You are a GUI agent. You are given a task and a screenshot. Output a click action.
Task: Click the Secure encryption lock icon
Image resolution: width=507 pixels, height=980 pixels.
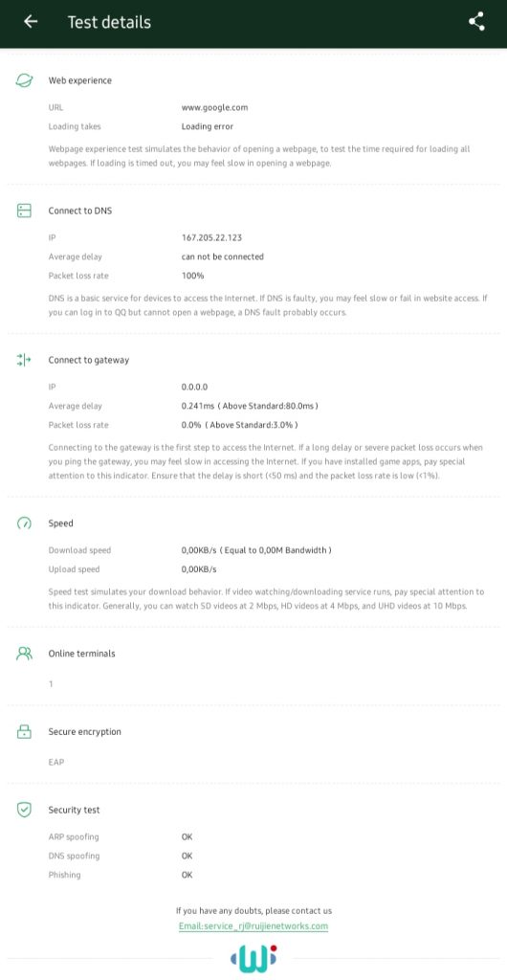[x=24, y=731]
